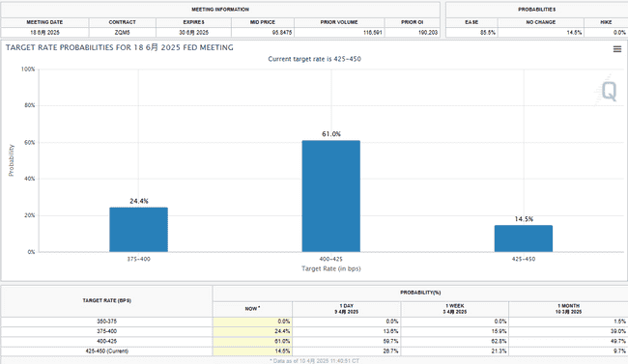Click the QuikStrike Q logo watermark

coord(607,91)
